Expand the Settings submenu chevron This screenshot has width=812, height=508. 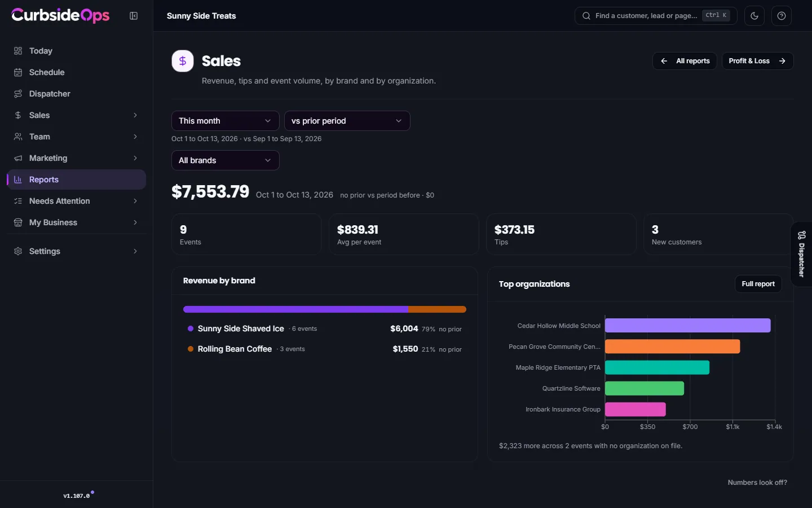tap(135, 251)
